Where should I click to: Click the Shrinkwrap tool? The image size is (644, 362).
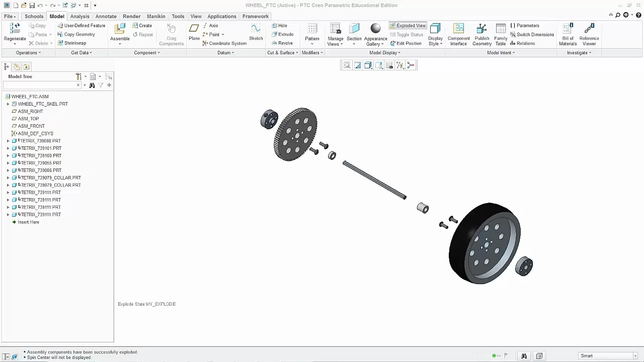click(72, 43)
